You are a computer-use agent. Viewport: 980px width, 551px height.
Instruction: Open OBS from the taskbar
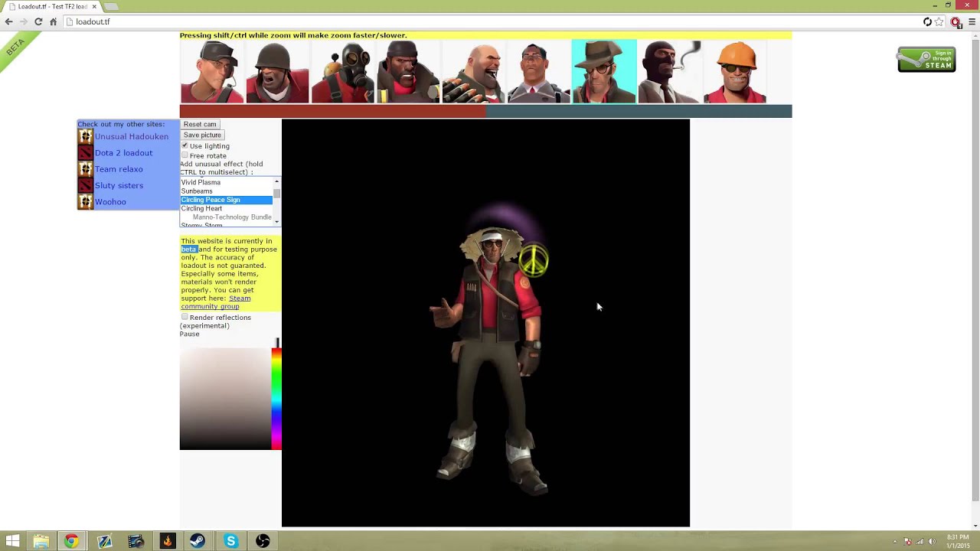click(x=263, y=541)
